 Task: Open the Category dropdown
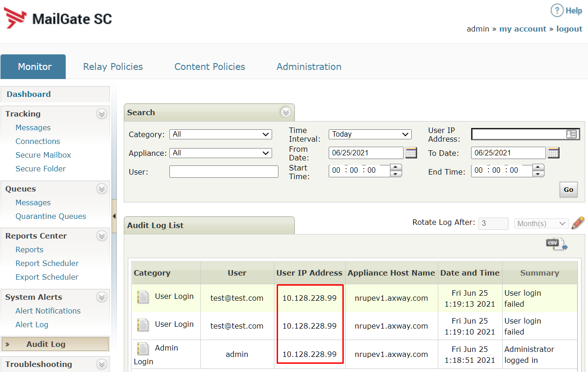(x=220, y=134)
